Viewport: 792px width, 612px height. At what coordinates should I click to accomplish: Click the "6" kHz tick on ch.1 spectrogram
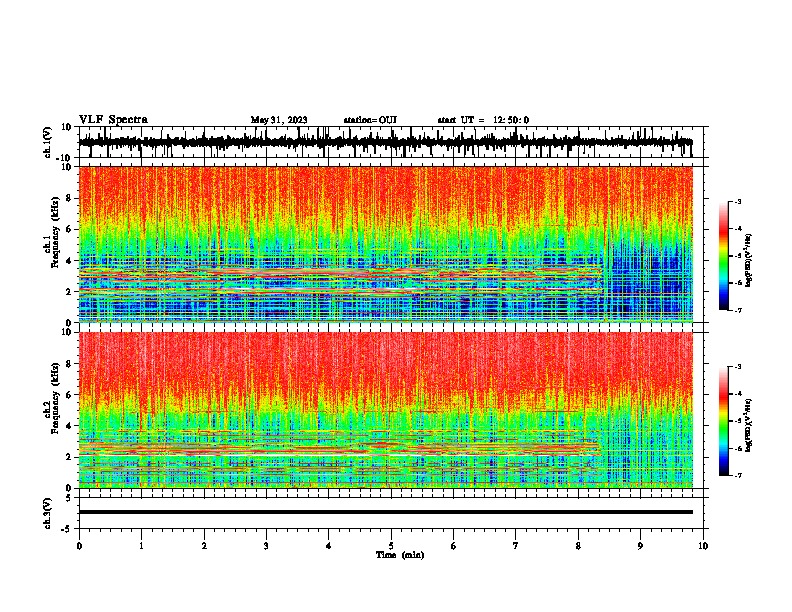click(x=69, y=229)
